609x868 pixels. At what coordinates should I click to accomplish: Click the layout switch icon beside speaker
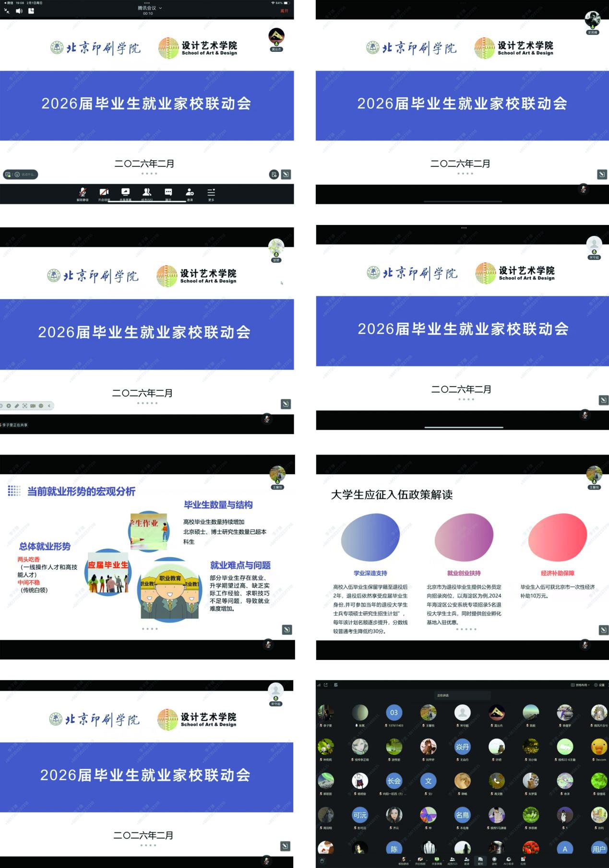31,11
